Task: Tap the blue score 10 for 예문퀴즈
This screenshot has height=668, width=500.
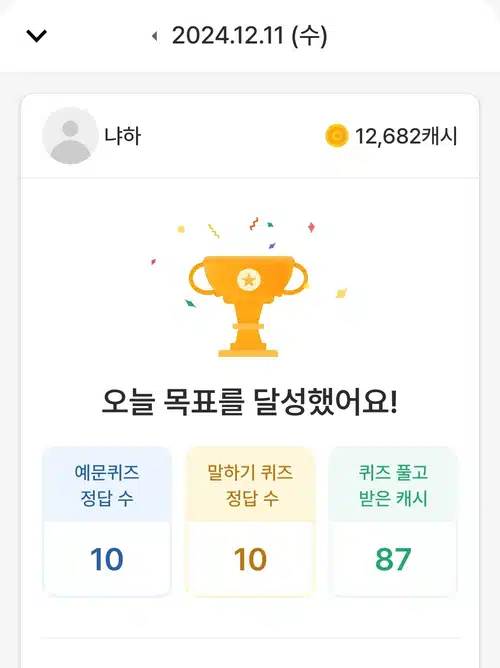Action: [107, 559]
